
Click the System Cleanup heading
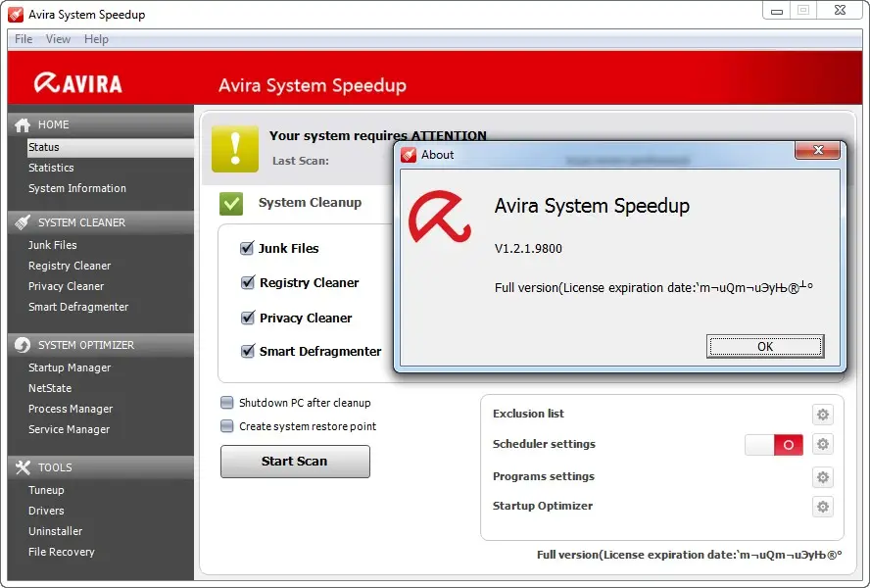click(310, 203)
